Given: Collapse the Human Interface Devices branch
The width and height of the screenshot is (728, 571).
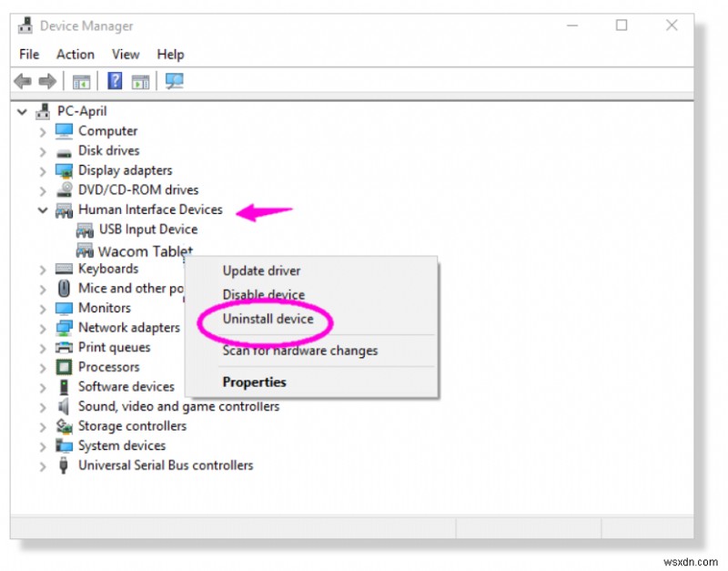Looking at the screenshot, I should tap(42, 209).
